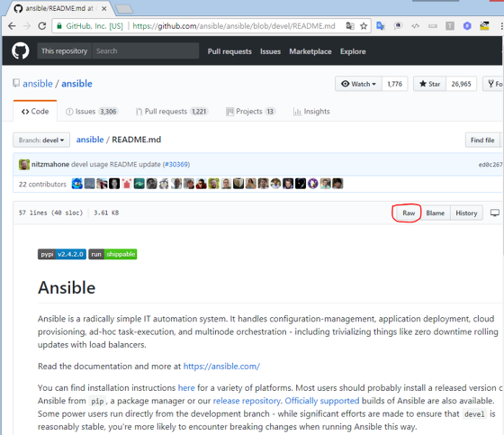Open Issues in top navigation bar

270,51
